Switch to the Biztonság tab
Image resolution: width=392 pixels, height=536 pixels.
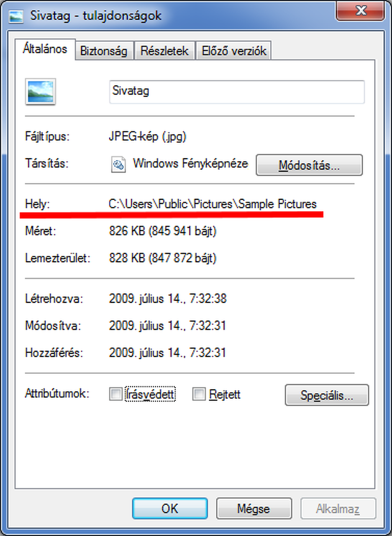104,51
